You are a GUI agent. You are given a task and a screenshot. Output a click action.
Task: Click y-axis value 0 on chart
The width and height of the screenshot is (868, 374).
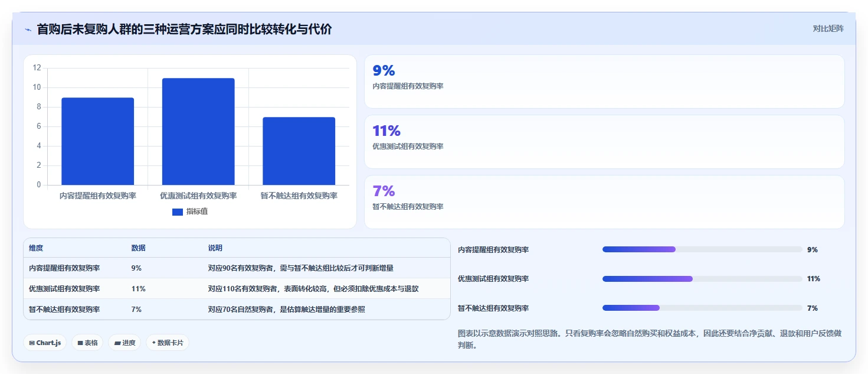point(38,185)
